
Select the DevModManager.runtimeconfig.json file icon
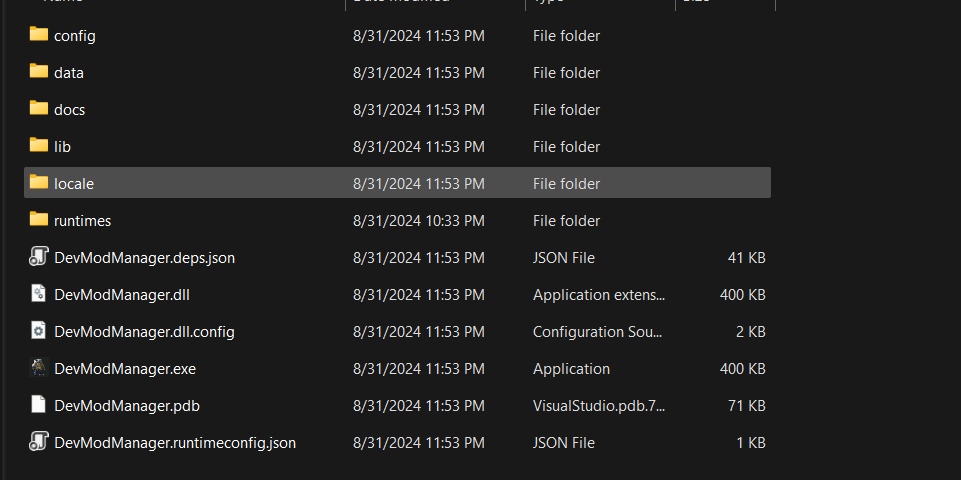(39, 441)
